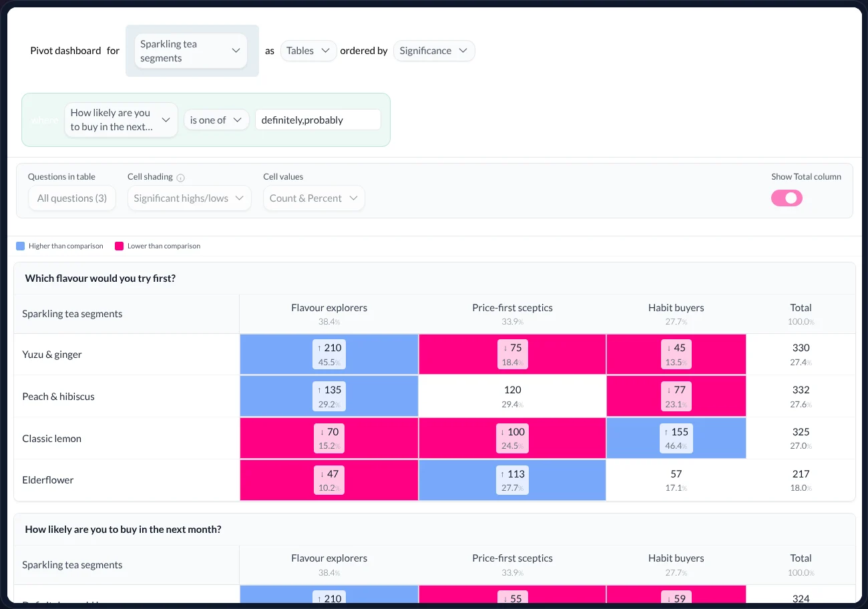Click the 330 total for Yuzu & ginger
Screen dimensions: 868x609
tap(801, 354)
